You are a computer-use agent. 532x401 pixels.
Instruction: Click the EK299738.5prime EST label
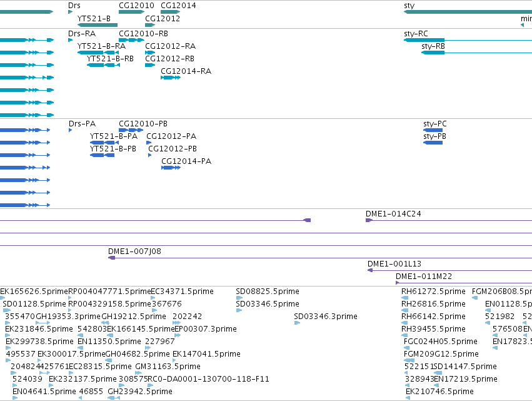tap(39, 341)
